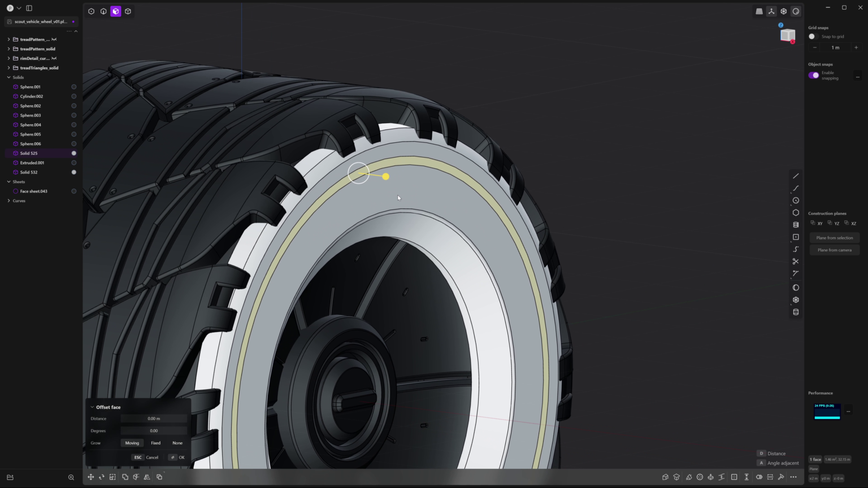
Task: Toggle visibility dot for Solid 525
Action: tap(73, 153)
